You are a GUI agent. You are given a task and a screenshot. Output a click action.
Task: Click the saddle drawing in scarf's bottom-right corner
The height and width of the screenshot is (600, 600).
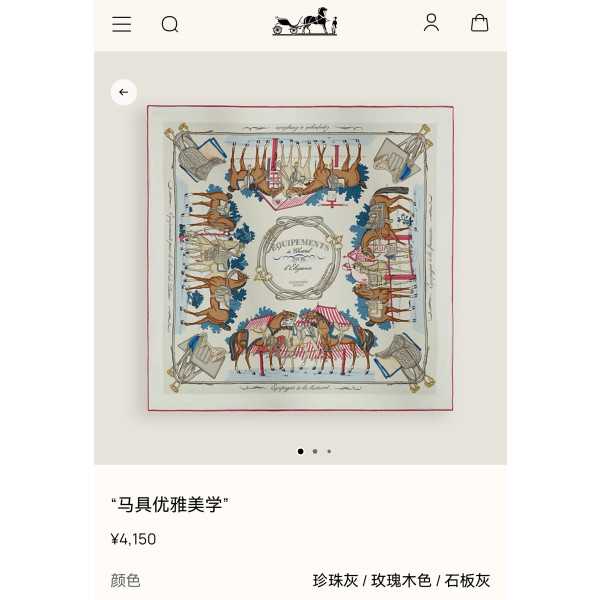(404, 362)
